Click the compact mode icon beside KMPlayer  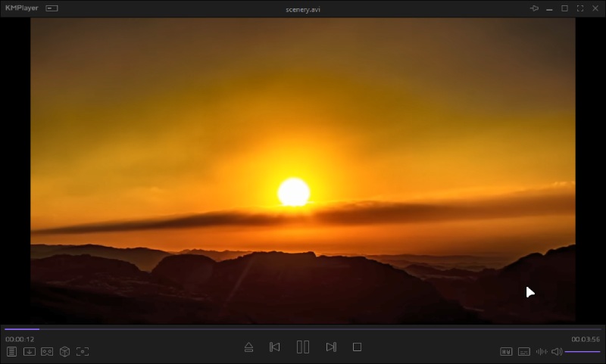(x=52, y=8)
